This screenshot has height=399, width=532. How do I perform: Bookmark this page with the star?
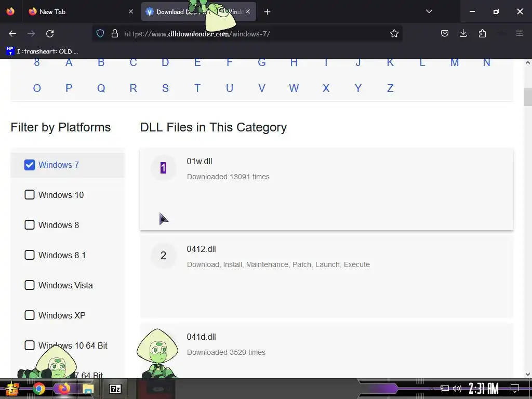[394, 33]
